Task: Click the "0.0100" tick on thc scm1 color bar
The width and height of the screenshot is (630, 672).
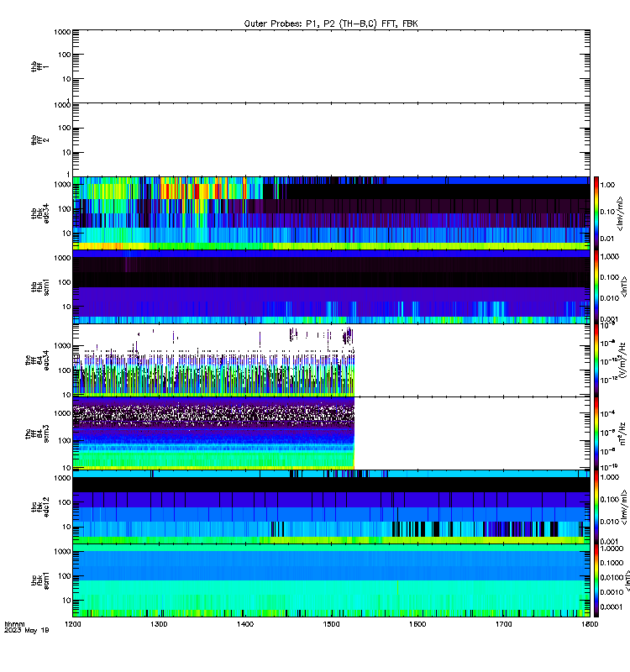Action: pos(612,577)
